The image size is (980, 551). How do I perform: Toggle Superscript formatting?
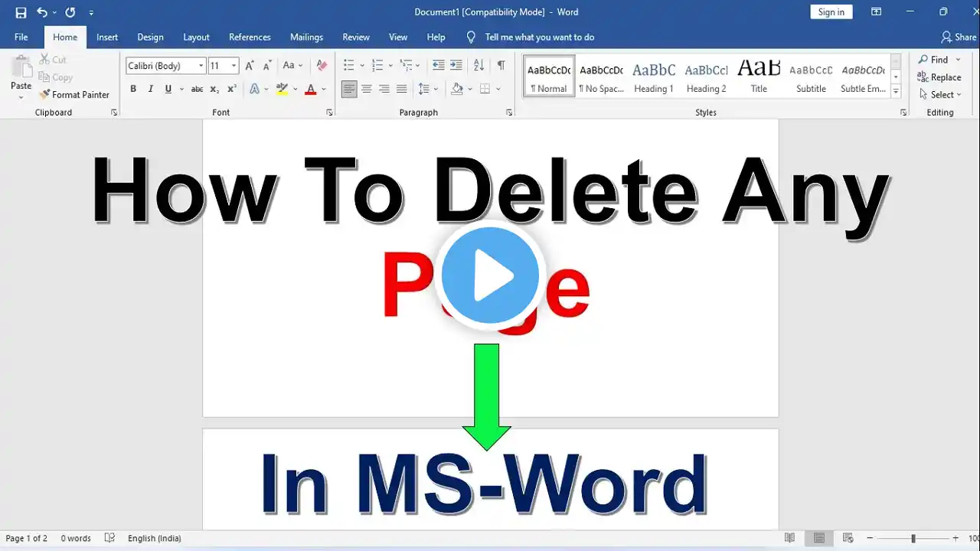(231, 90)
